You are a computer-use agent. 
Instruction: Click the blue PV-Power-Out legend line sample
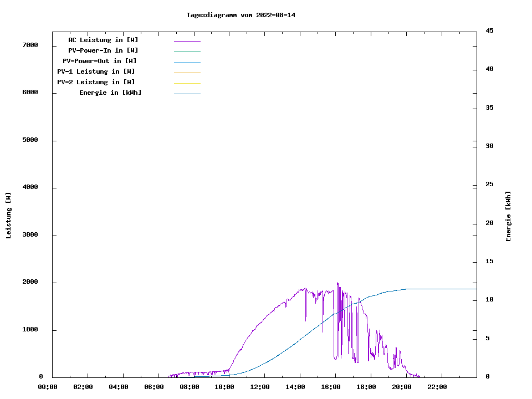tap(187, 62)
